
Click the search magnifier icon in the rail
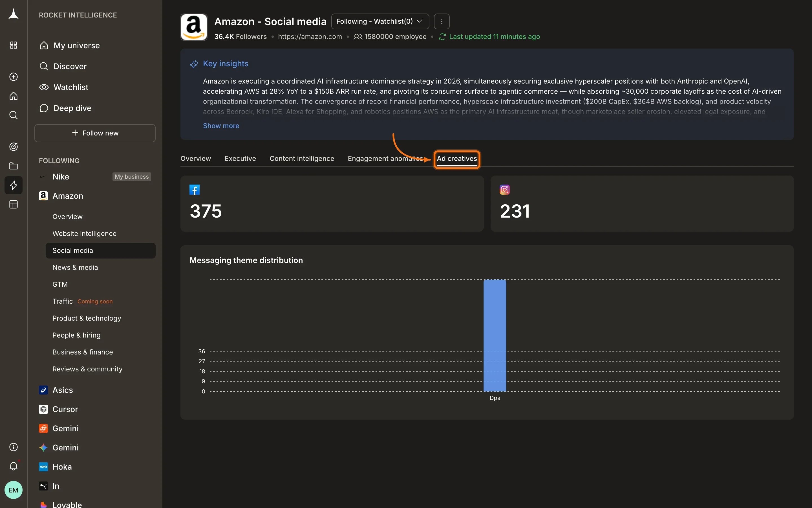click(14, 115)
